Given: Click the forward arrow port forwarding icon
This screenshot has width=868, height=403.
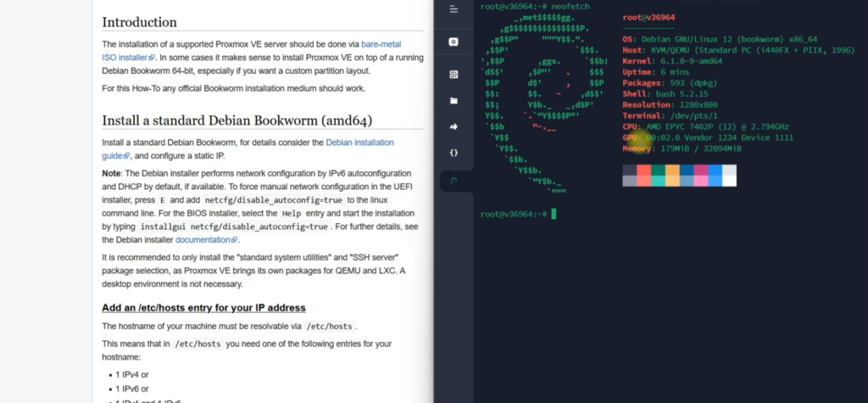Looking at the screenshot, I should tap(453, 126).
